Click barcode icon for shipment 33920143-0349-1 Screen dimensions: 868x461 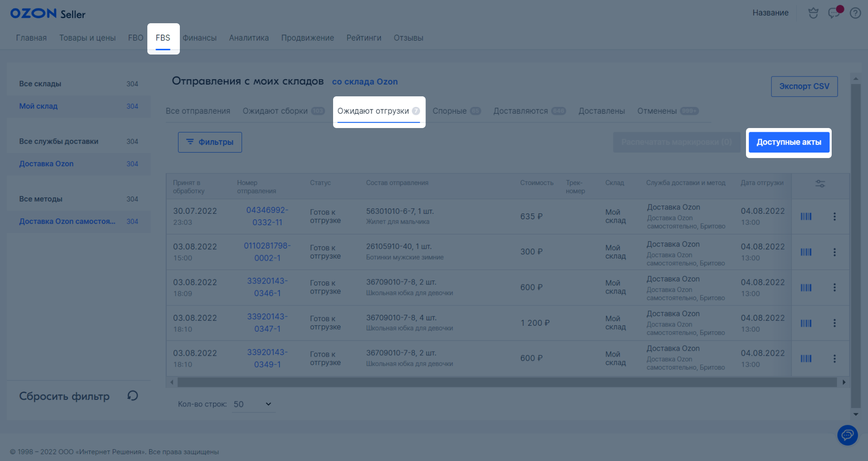pos(806,358)
